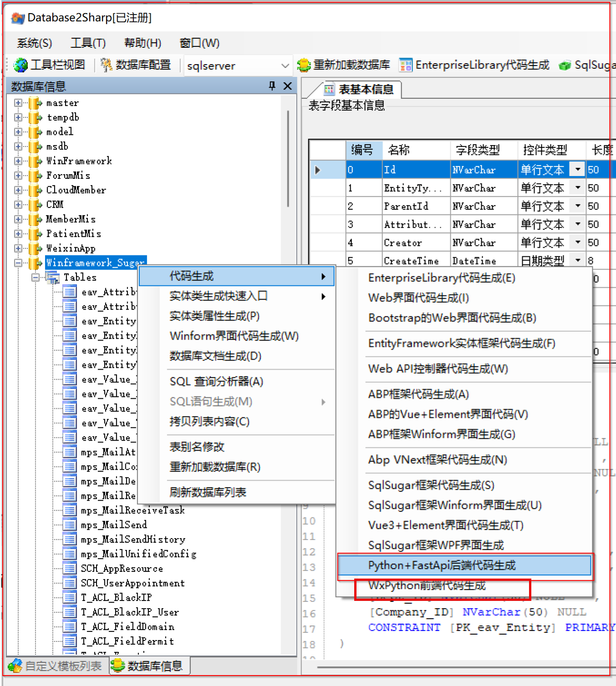Click the 自定义模板列表 tab icon
Viewport: 616px width, 686px height.
click(x=15, y=666)
